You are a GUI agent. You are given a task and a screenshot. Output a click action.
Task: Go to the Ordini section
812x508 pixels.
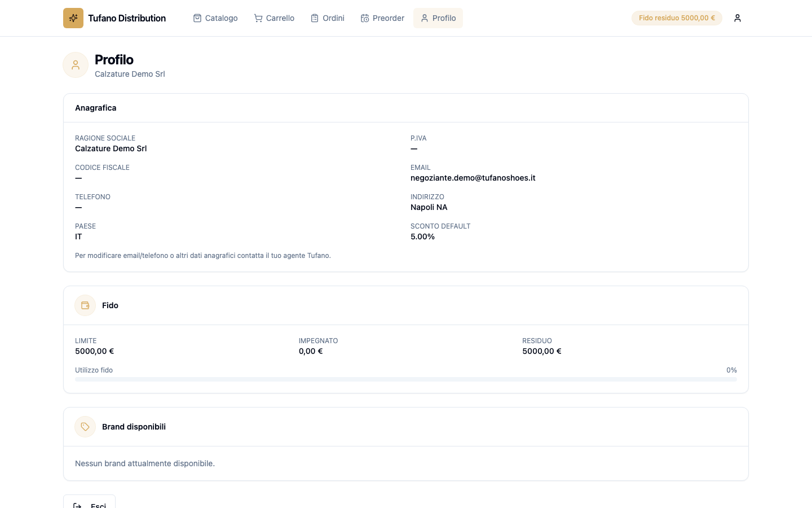[328, 18]
